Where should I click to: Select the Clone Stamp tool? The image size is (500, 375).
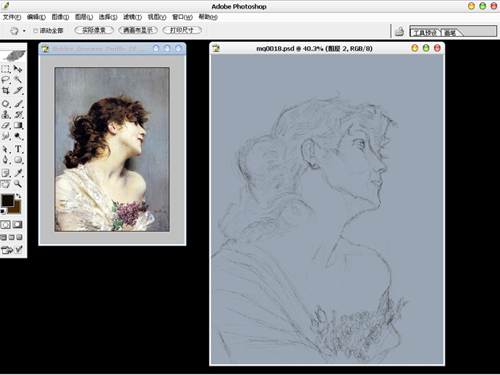[x=6, y=115]
